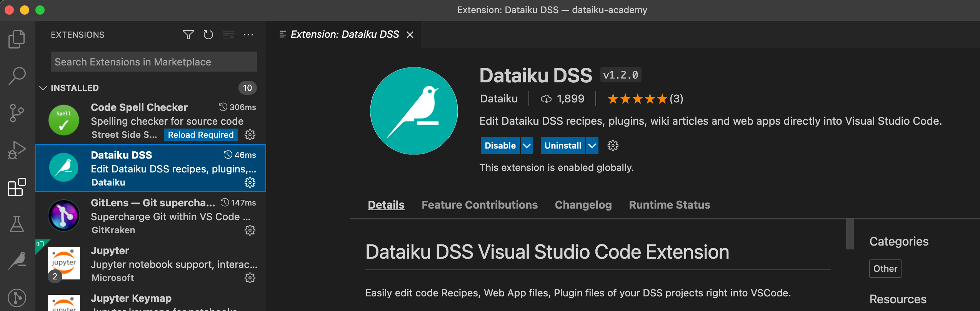The height and width of the screenshot is (311, 980).
Task: Open manage gear for Dataiku DSS list item
Action: click(x=250, y=182)
